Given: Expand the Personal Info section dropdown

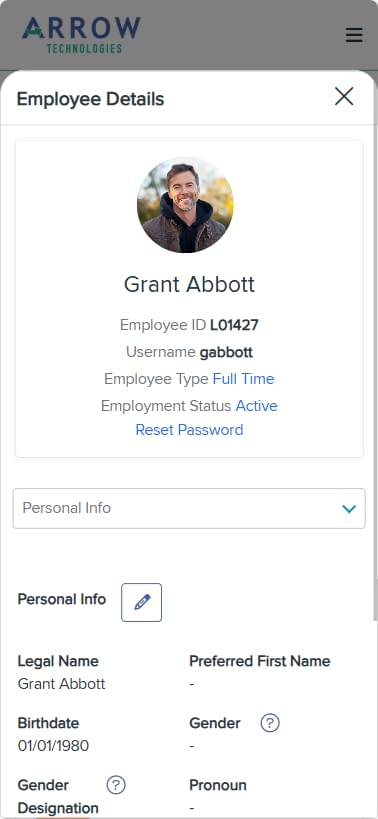Looking at the screenshot, I should [x=189, y=508].
